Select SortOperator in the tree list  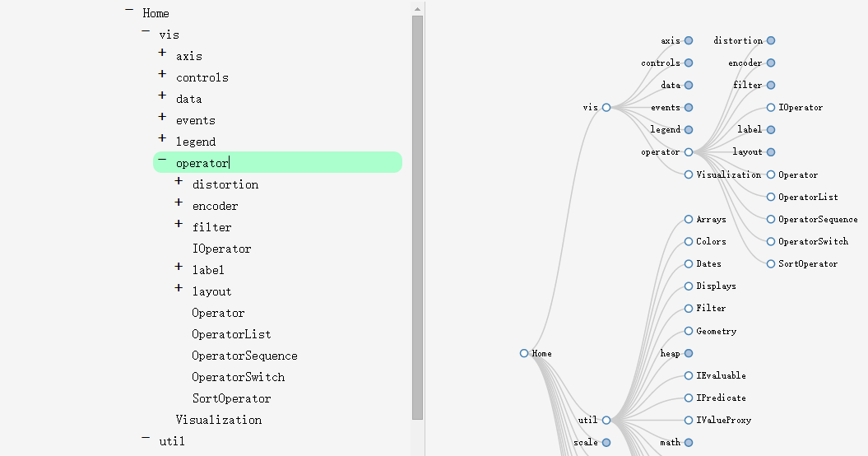click(x=231, y=398)
